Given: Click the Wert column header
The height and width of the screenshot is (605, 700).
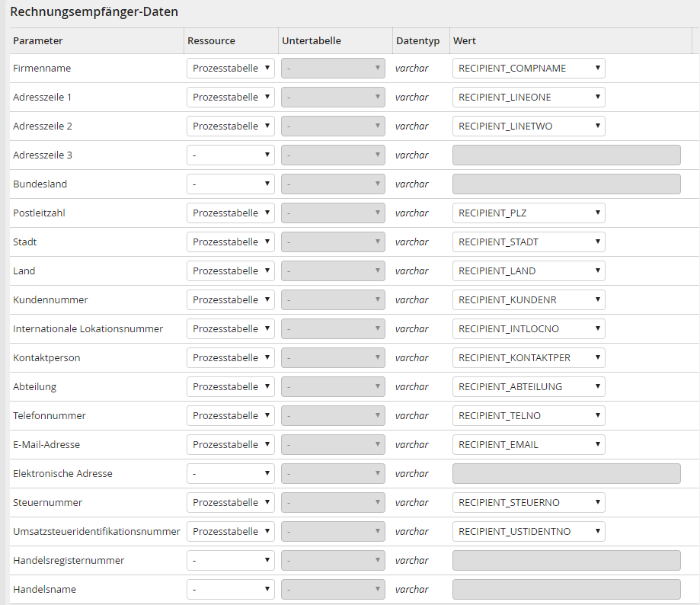Looking at the screenshot, I should pos(465,40).
